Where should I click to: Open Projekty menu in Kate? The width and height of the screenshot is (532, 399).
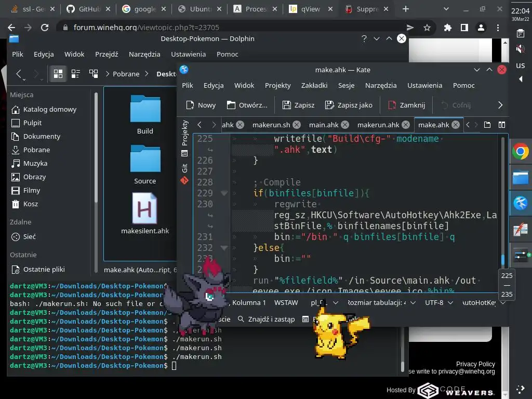click(277, 86)
